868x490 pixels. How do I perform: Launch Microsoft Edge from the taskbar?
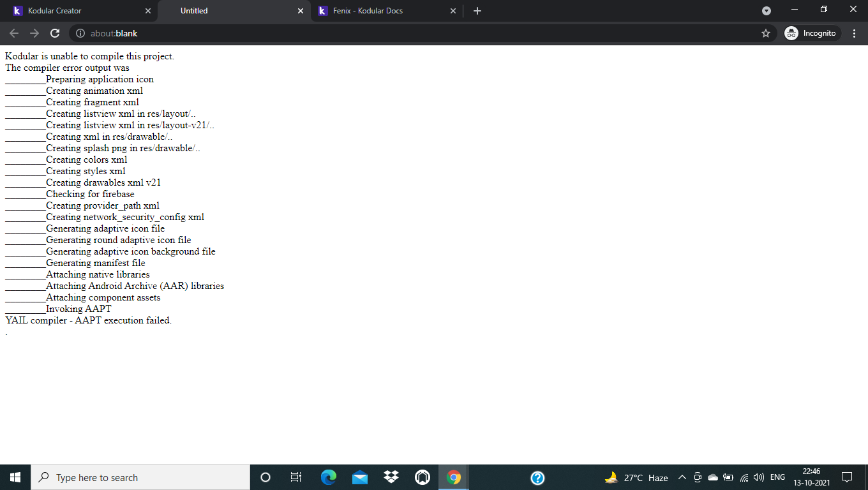point(329,477)
